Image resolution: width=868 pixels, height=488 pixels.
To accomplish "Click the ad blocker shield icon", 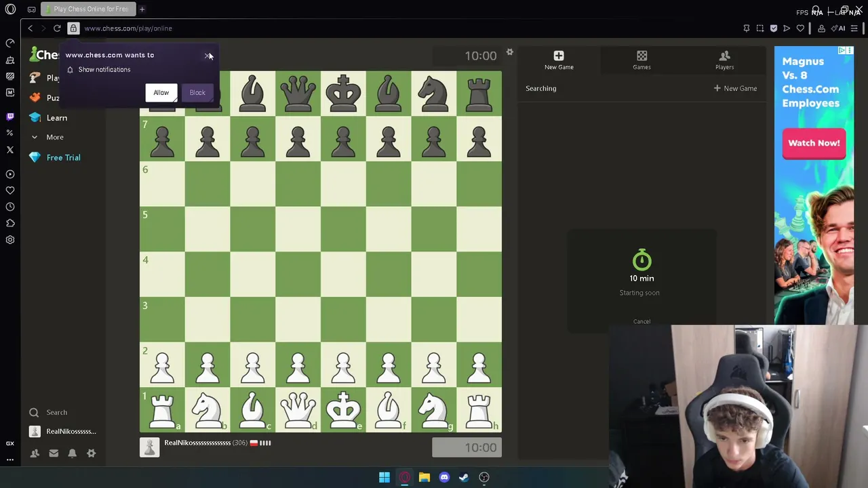I will click(x=774, y=28).
